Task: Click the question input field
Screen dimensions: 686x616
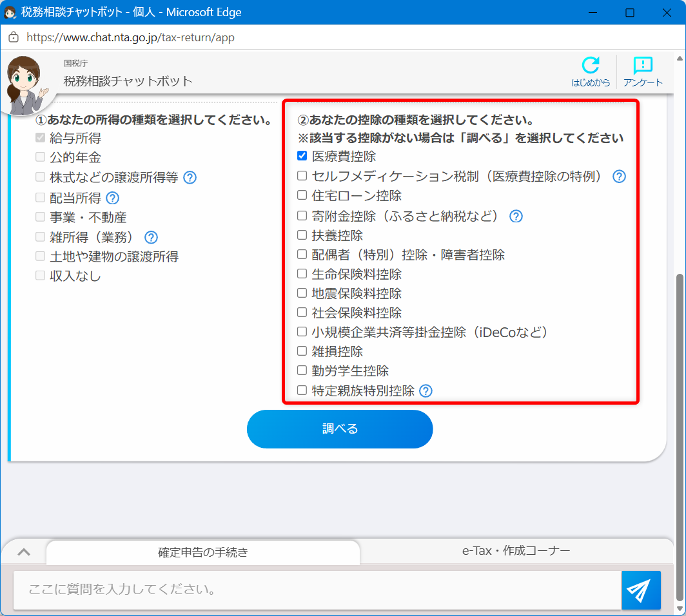Action: (317, 590)
